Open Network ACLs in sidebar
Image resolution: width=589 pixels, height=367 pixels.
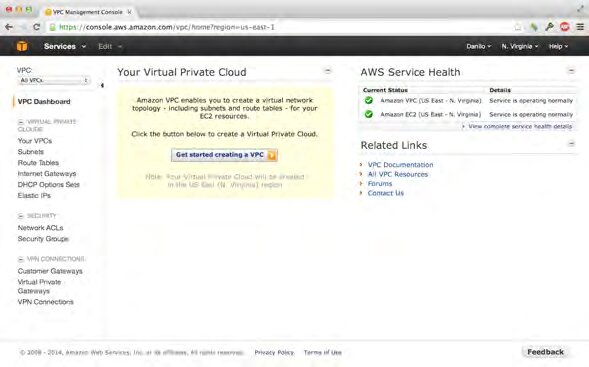(40, 228)
